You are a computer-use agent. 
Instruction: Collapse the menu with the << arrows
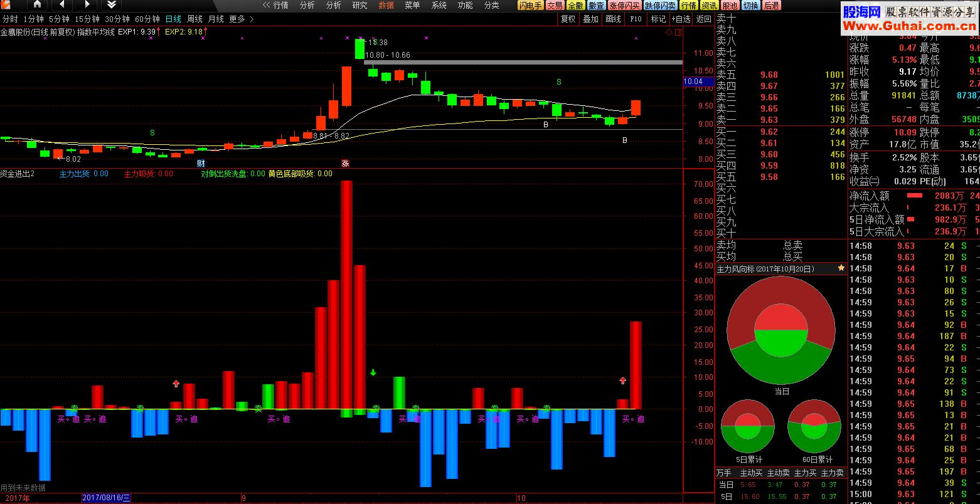(265, 5)
